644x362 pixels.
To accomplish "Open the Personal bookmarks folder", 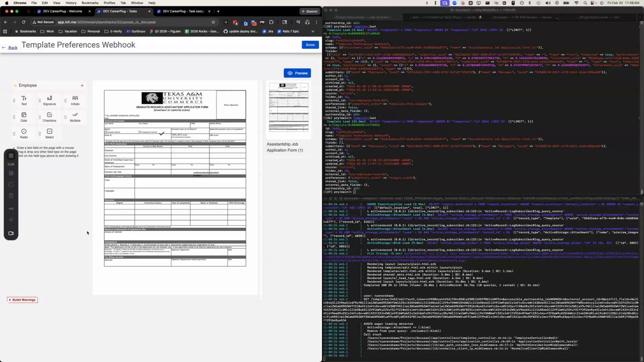I will [90, 31].
